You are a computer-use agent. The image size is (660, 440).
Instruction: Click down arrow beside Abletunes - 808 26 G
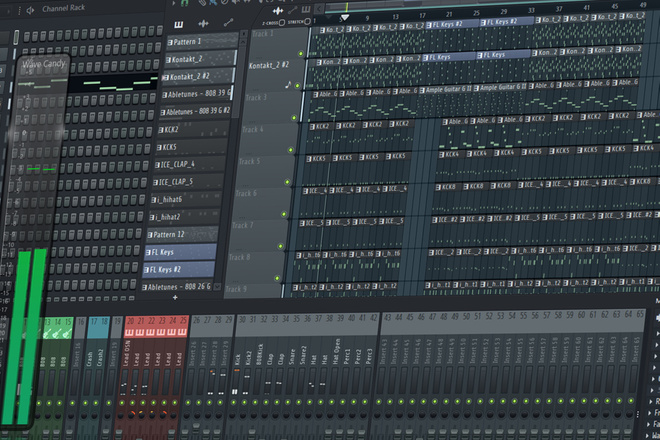pyautogui.click(x=217, y=287)
